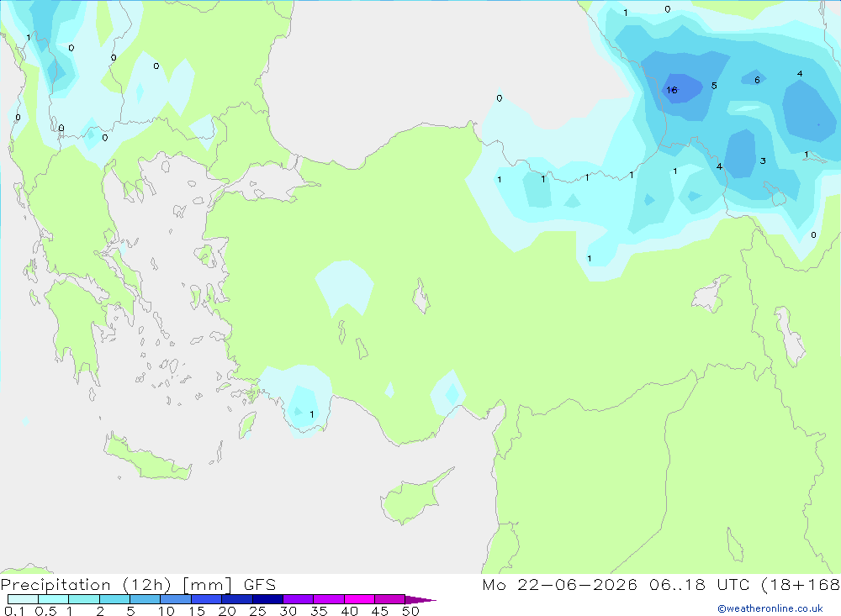Click the date text Mo 22-06-2026

pyautogui.click(x=559, y=584)
